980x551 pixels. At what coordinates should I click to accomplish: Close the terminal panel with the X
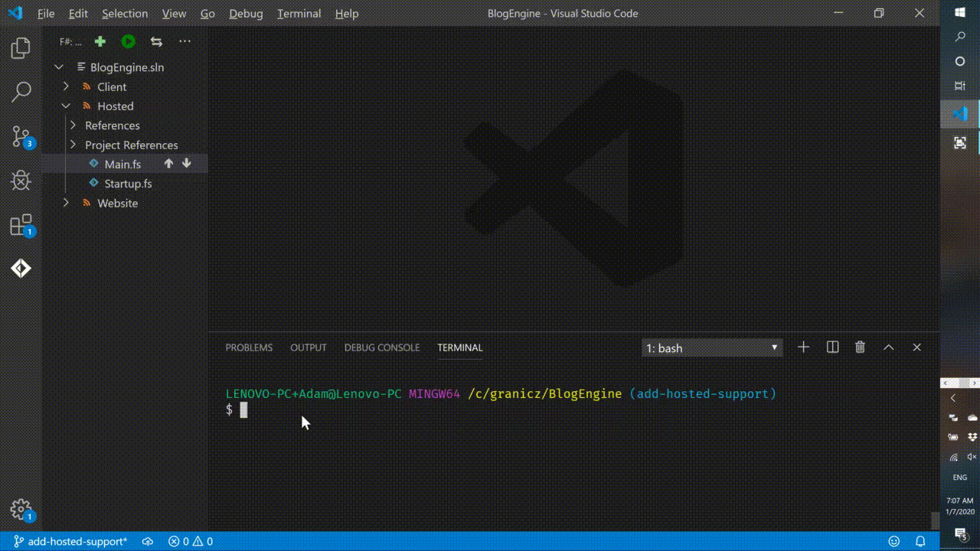(916, 347)
